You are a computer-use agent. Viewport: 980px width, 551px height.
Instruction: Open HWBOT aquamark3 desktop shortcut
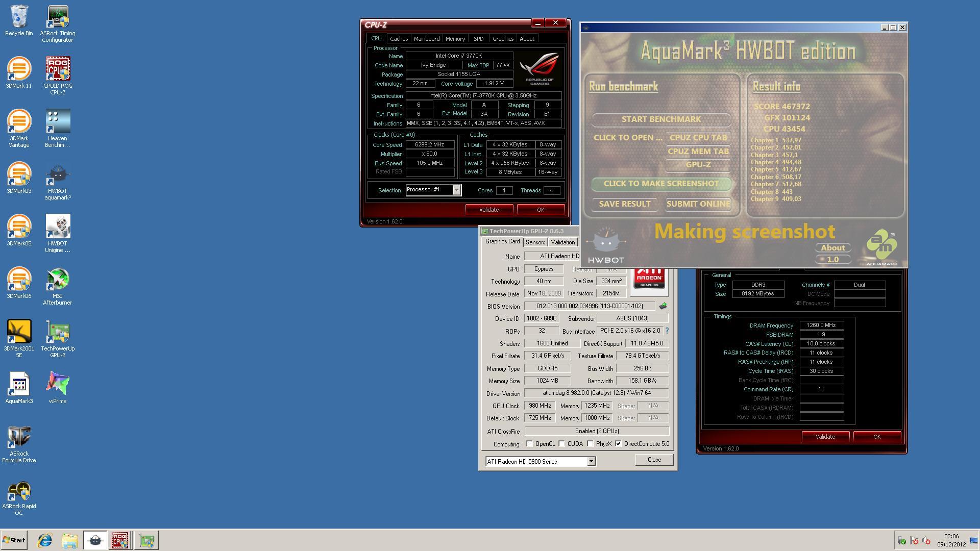pyautogui.click(x=58, y=181)
